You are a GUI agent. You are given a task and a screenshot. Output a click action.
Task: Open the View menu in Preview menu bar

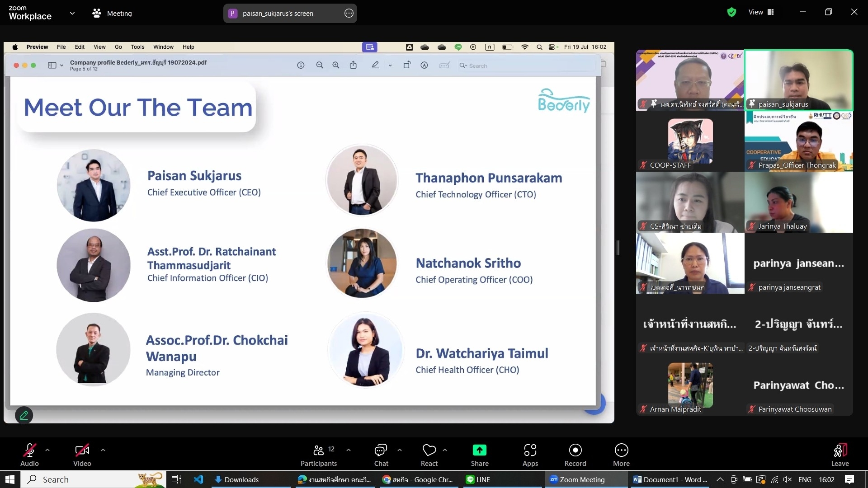(x=99, y=47)
